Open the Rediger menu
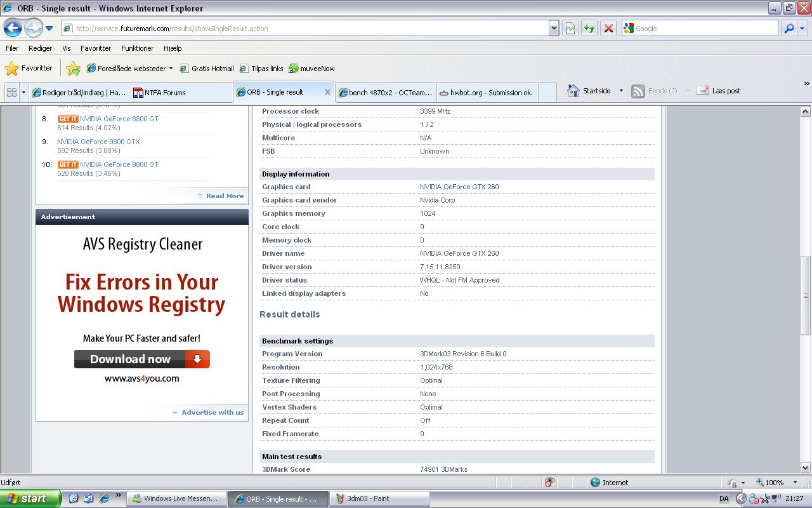 pos(40,48)
